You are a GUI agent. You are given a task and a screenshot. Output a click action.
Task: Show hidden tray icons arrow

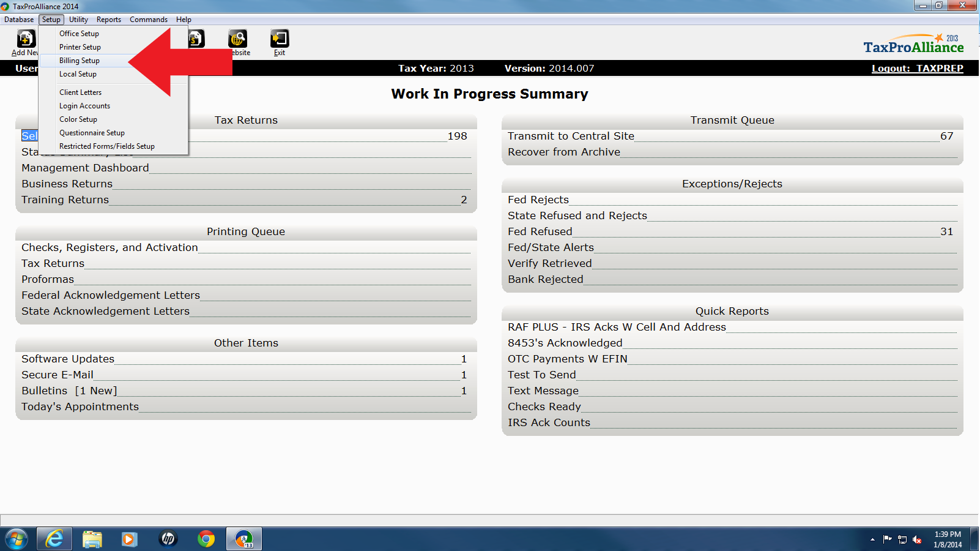coord(872,539)
